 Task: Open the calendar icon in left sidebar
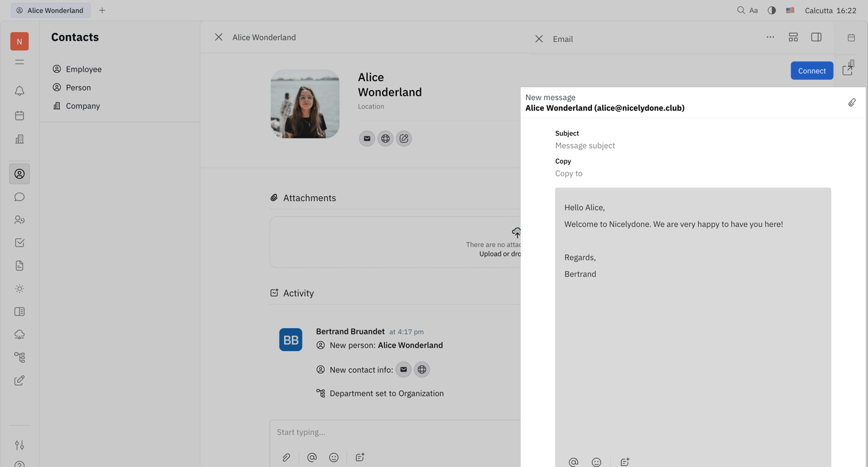pyautogui.click(x=20, y=115)
